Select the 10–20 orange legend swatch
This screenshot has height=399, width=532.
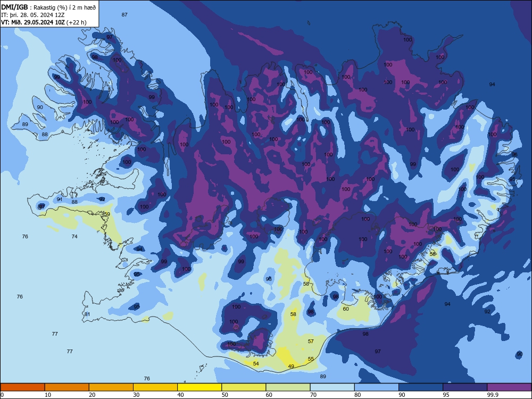click(x=67, y=387)
